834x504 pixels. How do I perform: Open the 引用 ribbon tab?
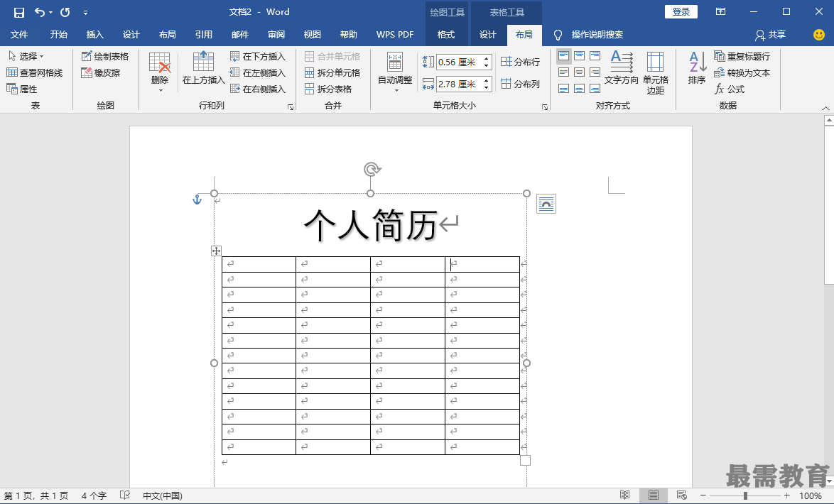click(x=203, y=35)
